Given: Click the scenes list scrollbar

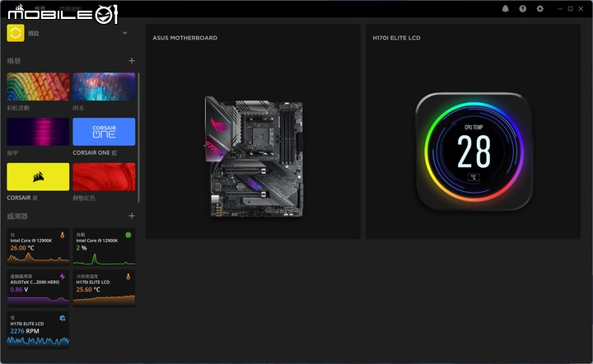Looking at the screenshot, I should click(139, 138).
